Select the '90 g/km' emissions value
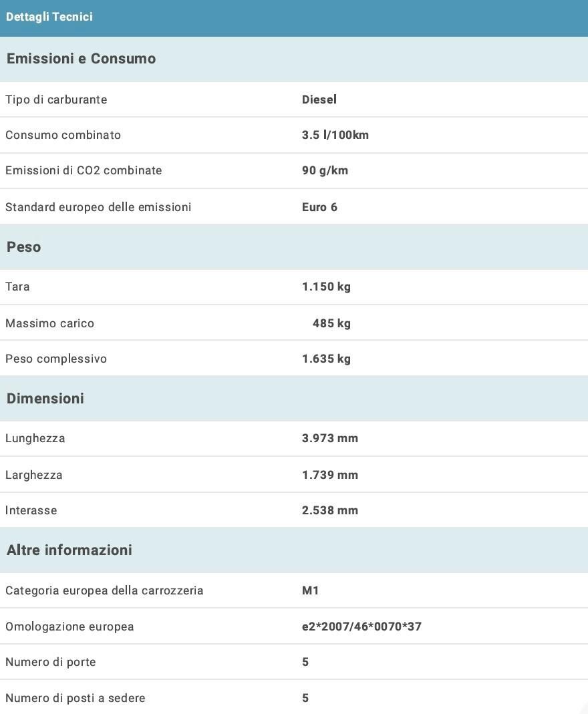Image resolution: width=588 pixels, height=714 pixels. click(325, 171)
